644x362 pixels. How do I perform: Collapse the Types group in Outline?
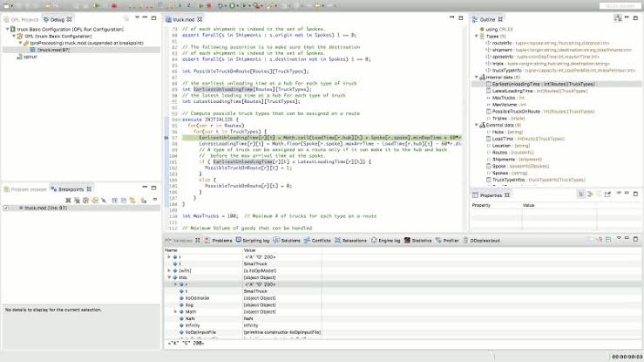477,36
